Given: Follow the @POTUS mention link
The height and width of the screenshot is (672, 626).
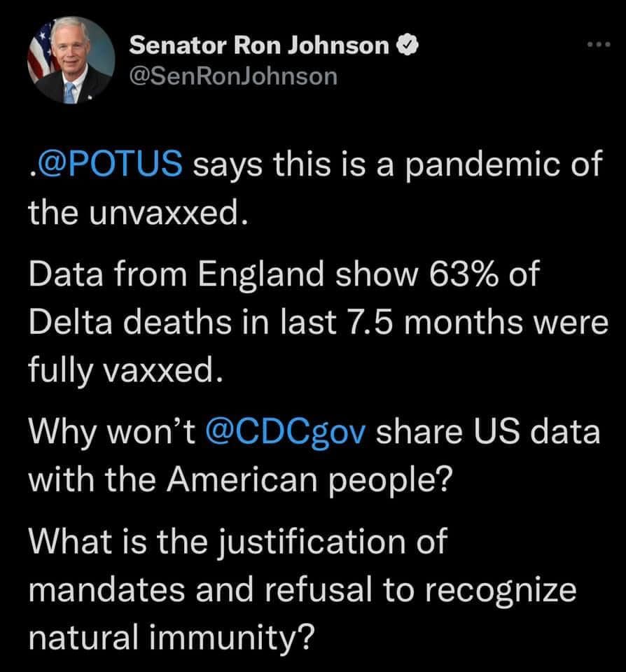Looking at the screenshot, I should (106, 167).
